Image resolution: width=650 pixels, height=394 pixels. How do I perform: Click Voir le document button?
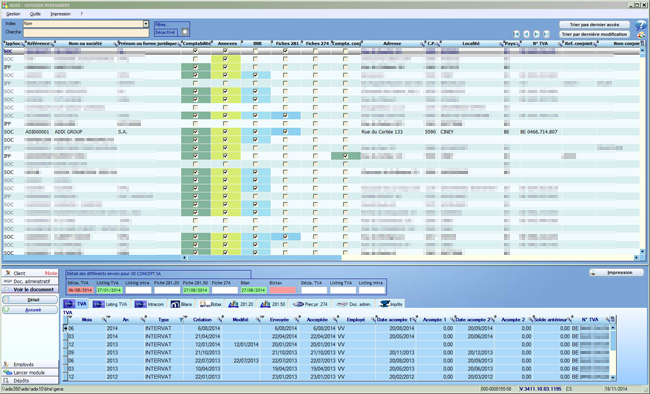30,289
